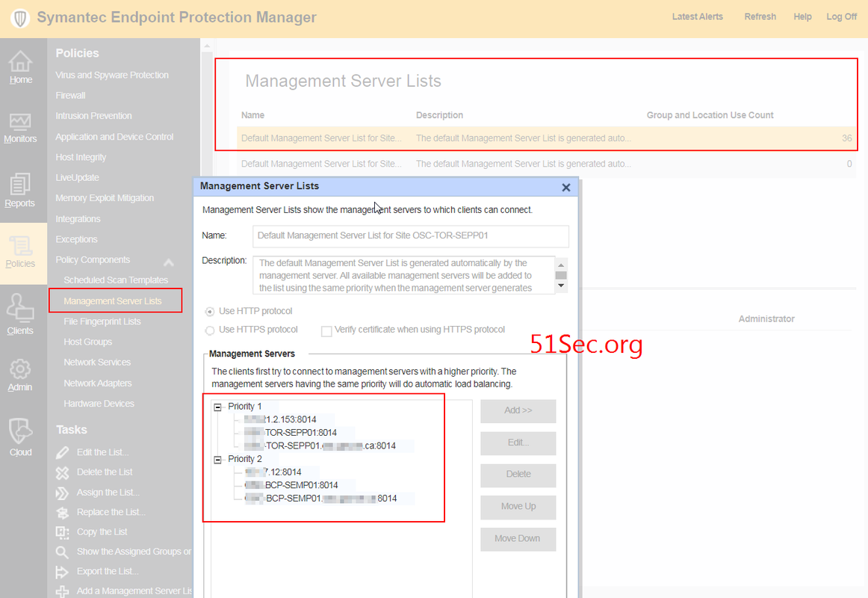The height and width of the screenshot is (598, 868).
Task: Select Network Adapters component
Action: click(x=98, y=383)
